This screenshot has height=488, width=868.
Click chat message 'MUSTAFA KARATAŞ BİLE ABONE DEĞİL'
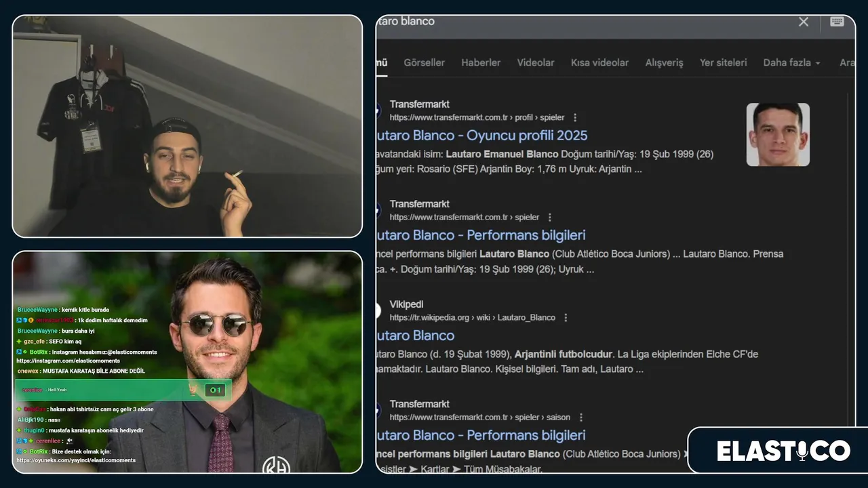94,371
